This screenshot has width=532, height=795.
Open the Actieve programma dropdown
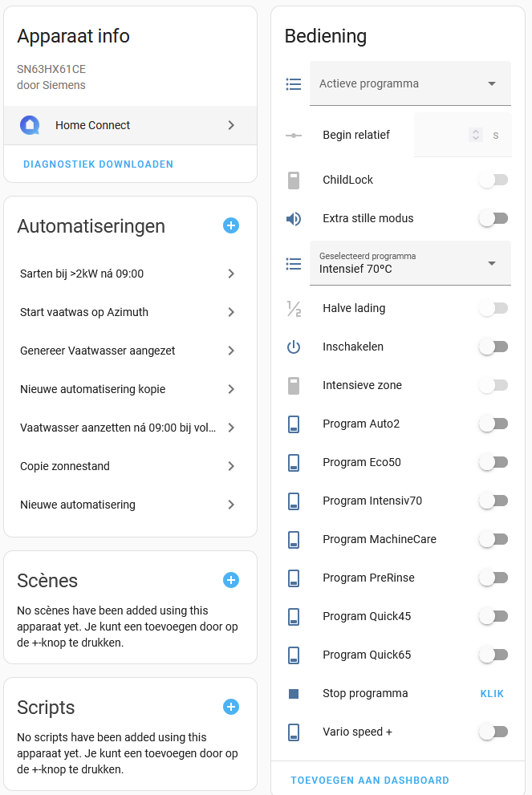tap(410, 83)
